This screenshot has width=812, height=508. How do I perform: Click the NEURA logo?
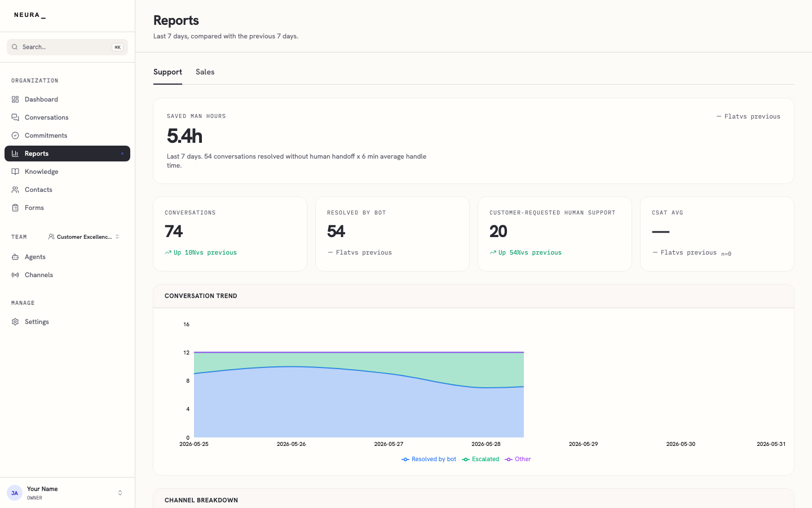(x=30, y=15)
